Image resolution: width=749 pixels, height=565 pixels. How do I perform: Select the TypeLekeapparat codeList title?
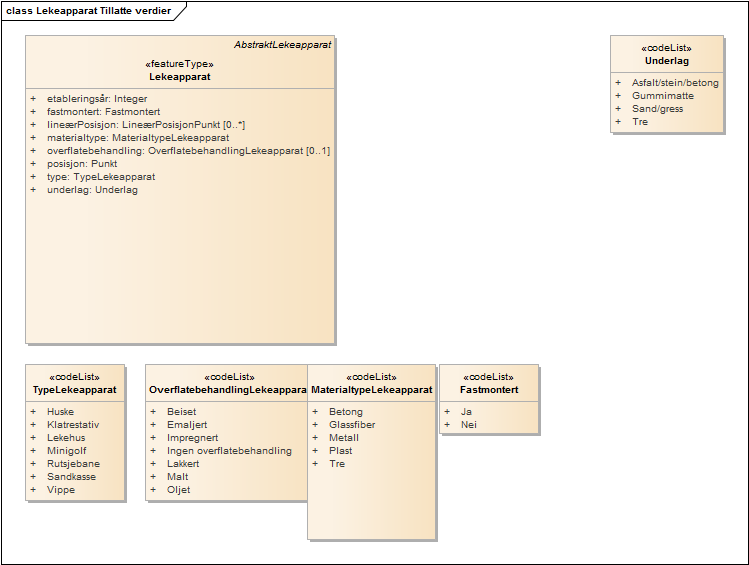(x=75, y=390)
